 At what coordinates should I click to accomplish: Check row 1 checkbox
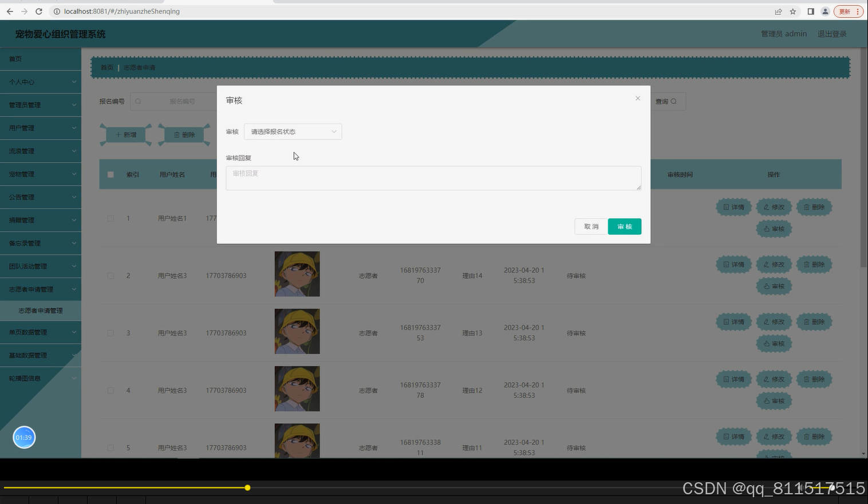[x=111, y=218]
